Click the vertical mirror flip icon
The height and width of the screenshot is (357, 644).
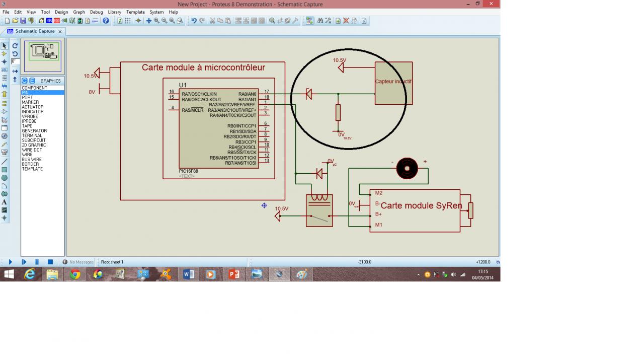tap(15, 80)
